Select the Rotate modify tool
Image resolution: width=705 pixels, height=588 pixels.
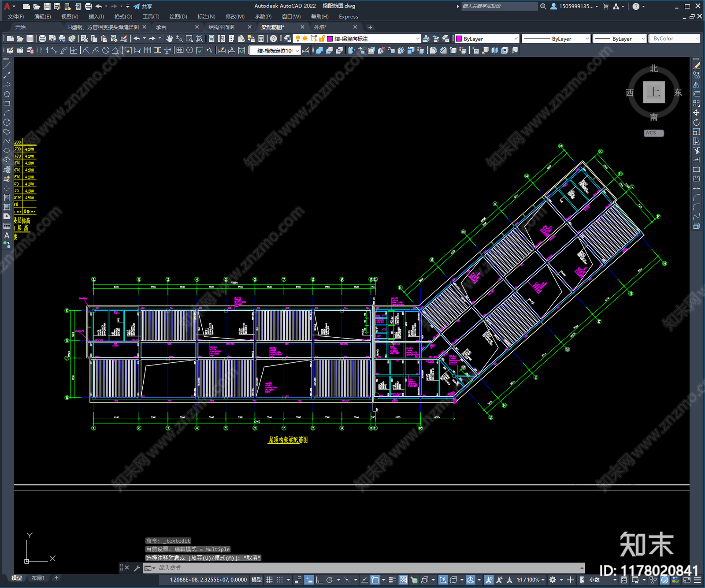(x=696, y=122)
